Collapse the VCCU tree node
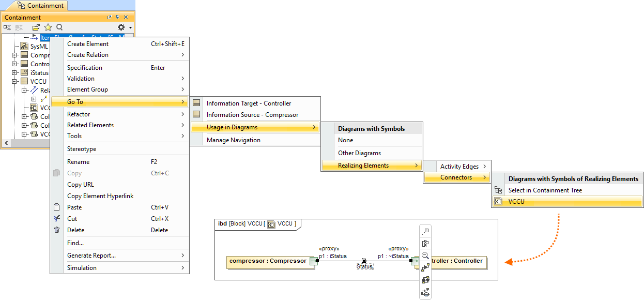Image resolution: width=644 pixels, height=300 pixels. [x=15, y=82]
